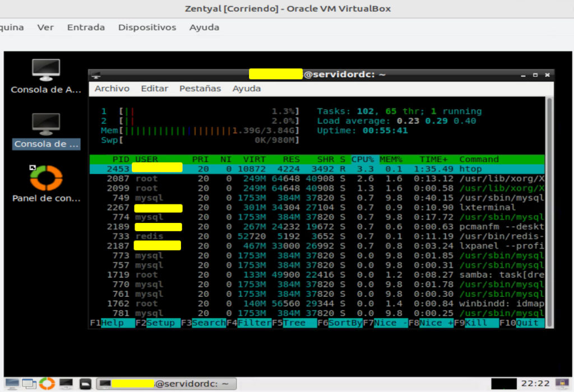Select process row PID 1762 winbindd
Image resolution: width=574 pixels, height=392 pixels.
click(x=317, y=304)
